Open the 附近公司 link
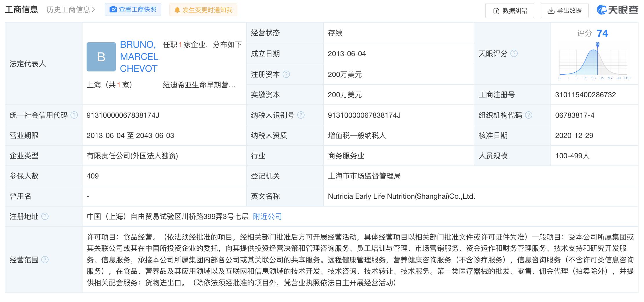 pyautogui.click(x=267, y=216)
